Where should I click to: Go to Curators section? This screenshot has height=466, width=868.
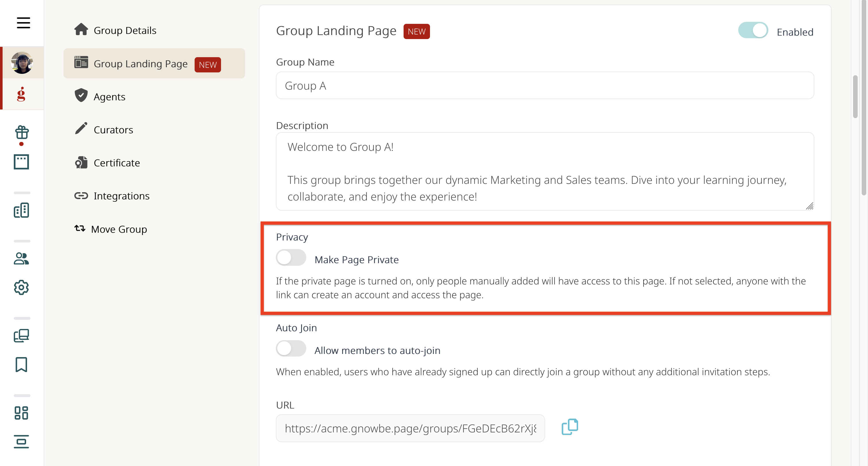coord(154,130)
